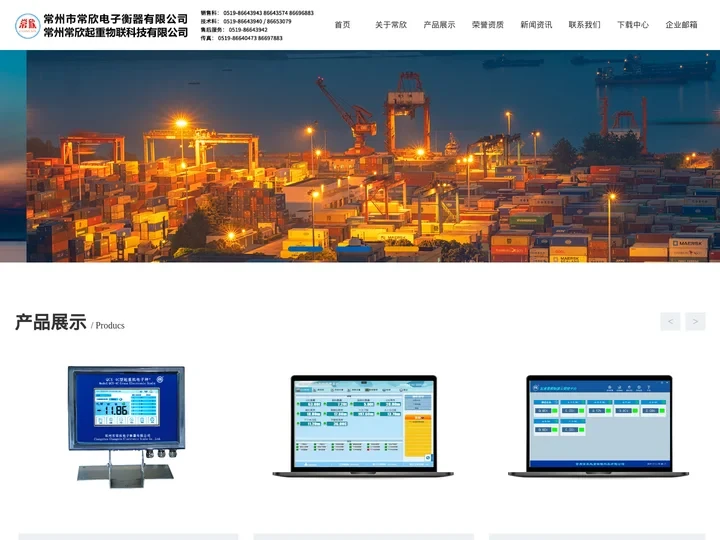Go to next products with right arrow
The image size is (720, 540).
(695, 321)
